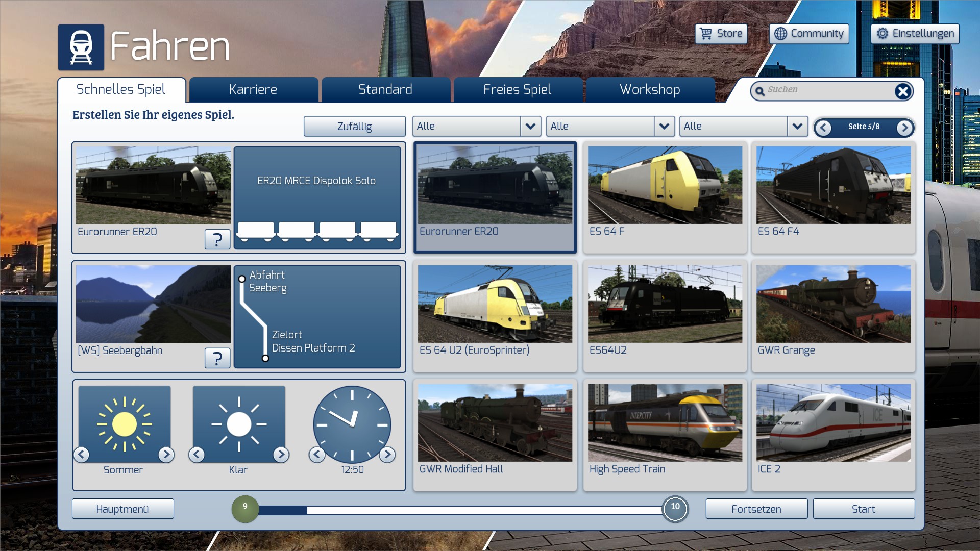Expand the first Alle filter dropdown

(x=530, y=126)
